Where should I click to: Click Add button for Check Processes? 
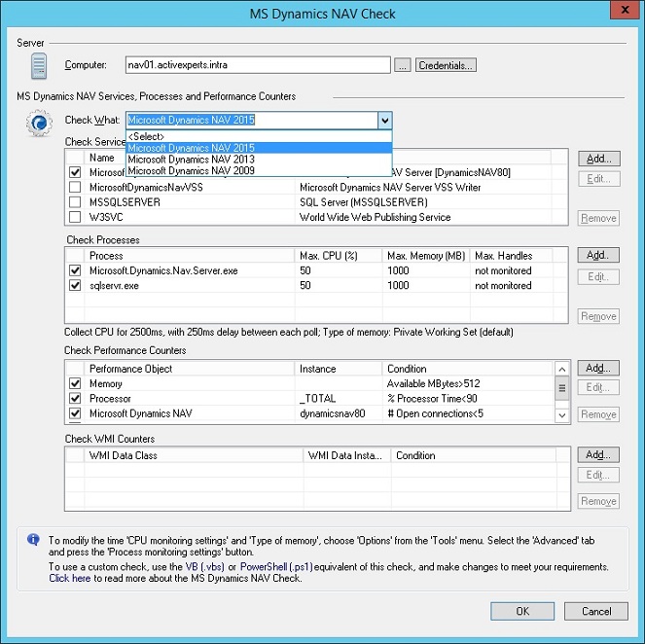click(x=598, y=255)
